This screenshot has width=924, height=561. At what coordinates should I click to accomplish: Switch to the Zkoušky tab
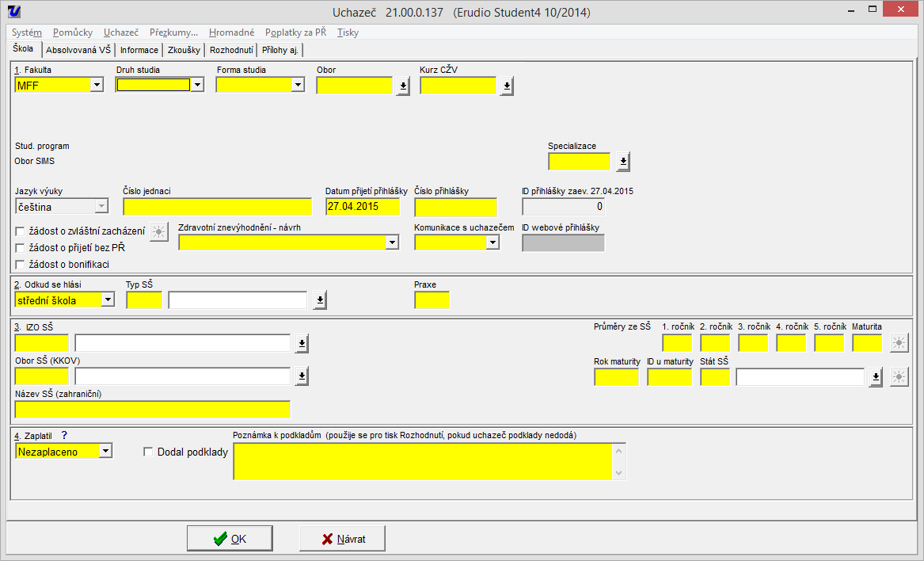184,50
